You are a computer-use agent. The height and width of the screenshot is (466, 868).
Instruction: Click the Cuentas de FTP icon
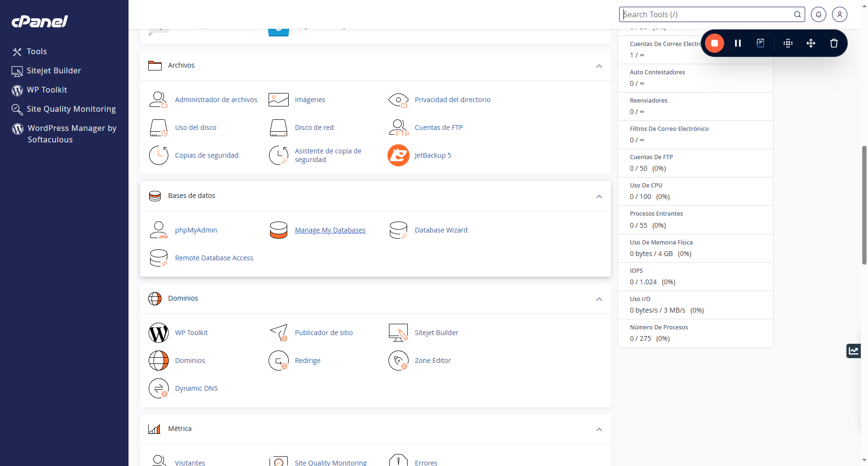pyautogui.click(x=398, y=128)
